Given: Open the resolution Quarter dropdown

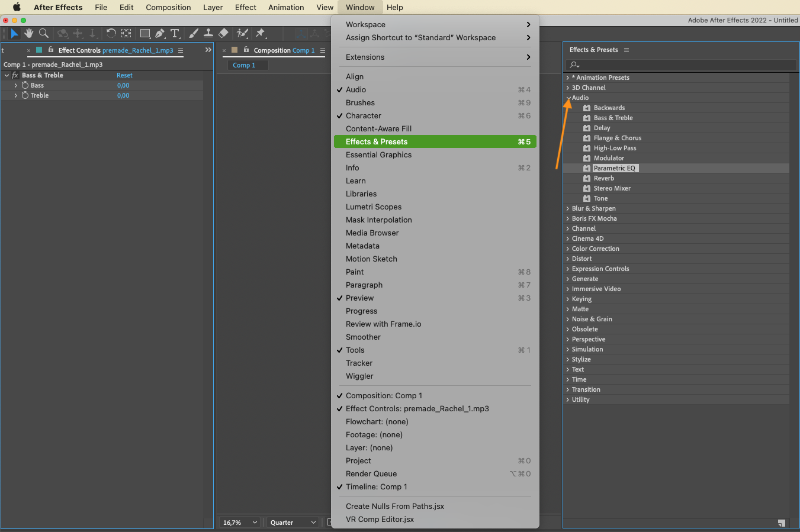Looking at the screenshot, I should (x=293, y=523).
